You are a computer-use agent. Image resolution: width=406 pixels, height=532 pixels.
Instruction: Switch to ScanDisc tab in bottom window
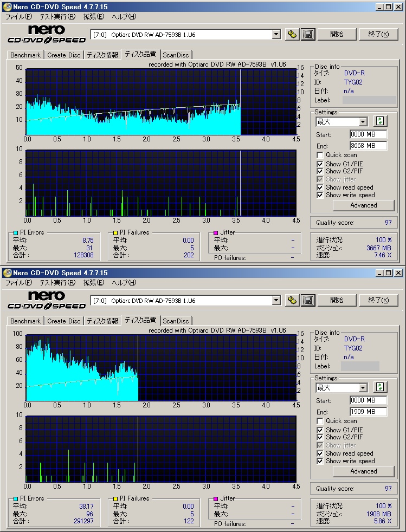coord(176,321)
